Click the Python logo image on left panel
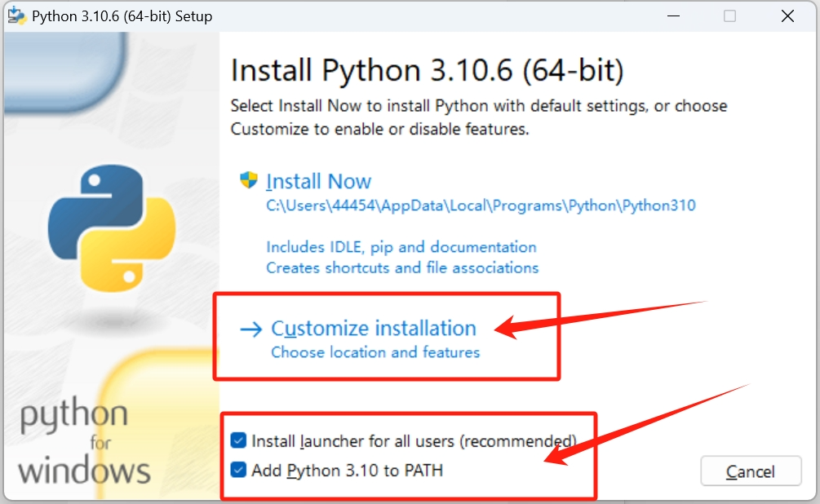This screenshot has height=504, width=820. [112, 228]
